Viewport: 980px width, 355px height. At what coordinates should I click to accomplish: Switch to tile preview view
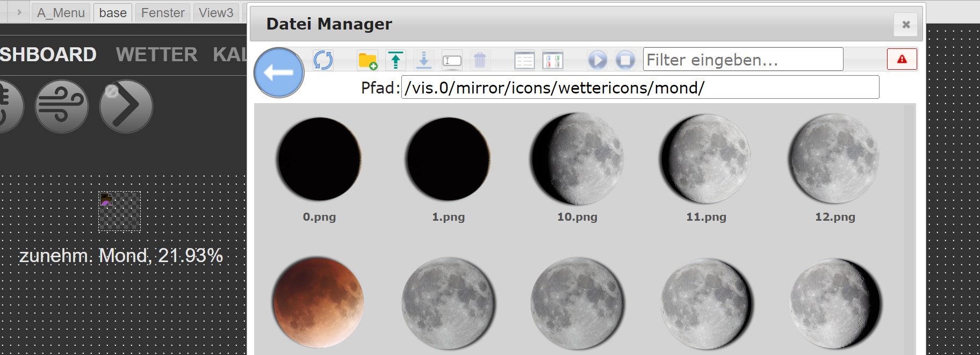(552, 60)
